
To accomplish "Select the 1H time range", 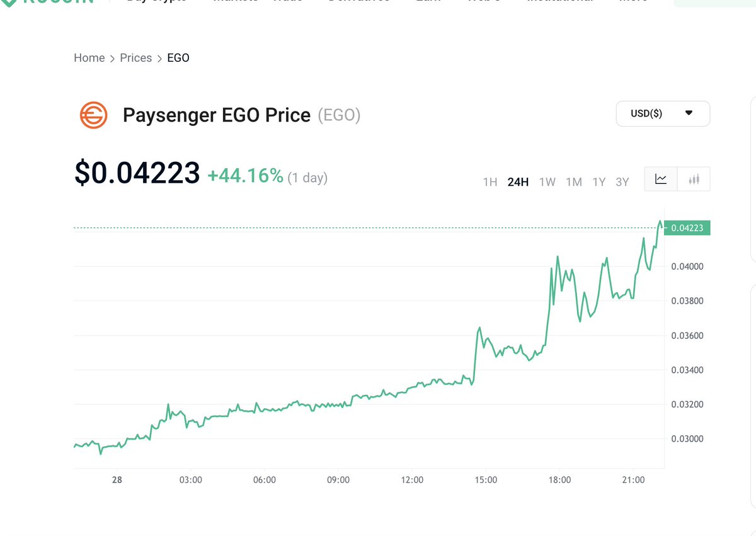I will coord(490,182).
